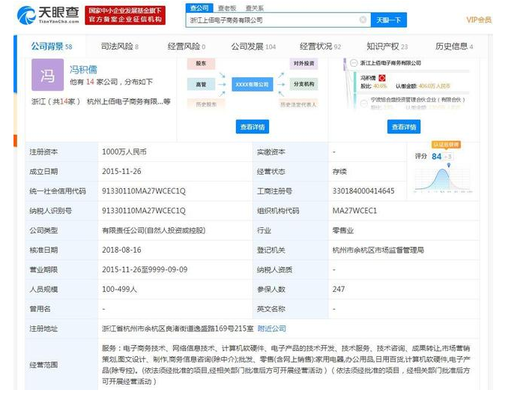Click the score distribution curve chart
Viewport: 532px width, 399px height.
pyautogui.click(x=444, y=178)
